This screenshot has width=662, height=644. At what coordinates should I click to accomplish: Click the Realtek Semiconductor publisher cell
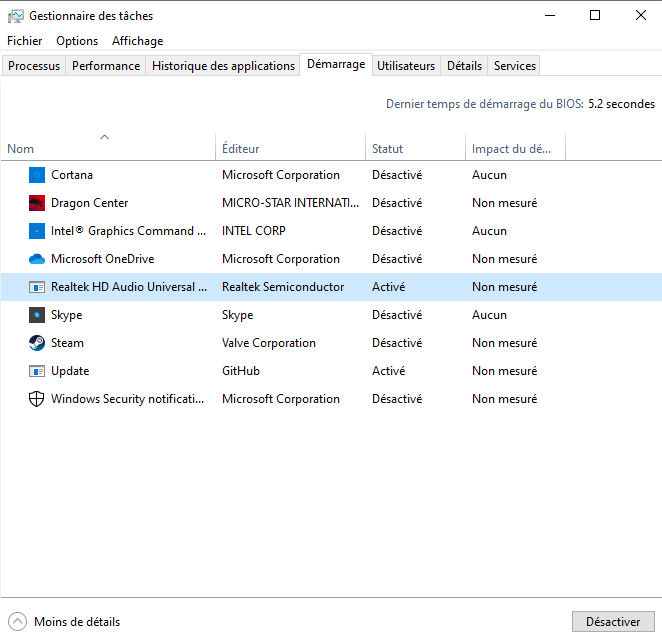pos(283,287)
